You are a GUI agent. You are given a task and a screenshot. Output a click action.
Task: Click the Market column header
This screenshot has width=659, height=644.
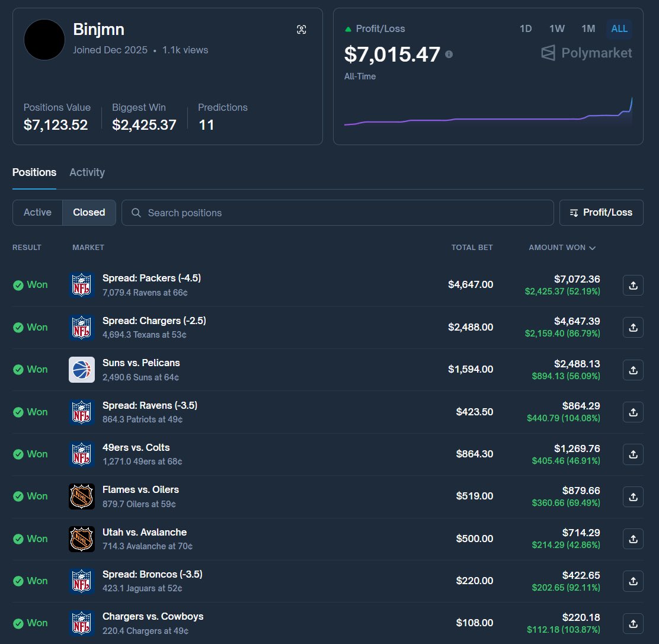click(x=88, y=248)
